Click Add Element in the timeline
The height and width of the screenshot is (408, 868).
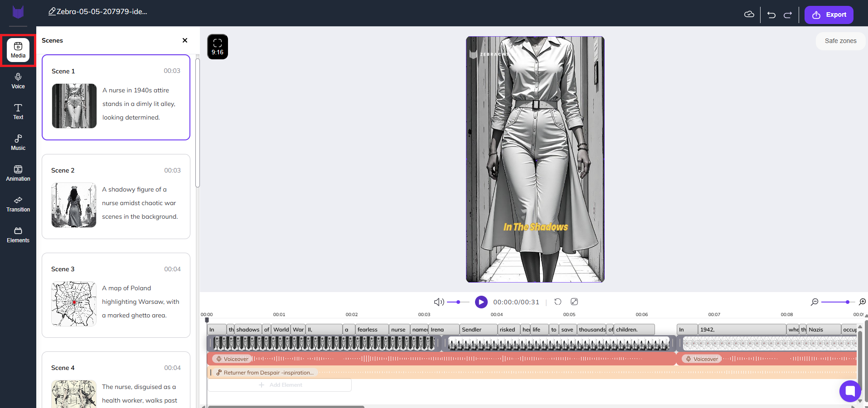280,385
